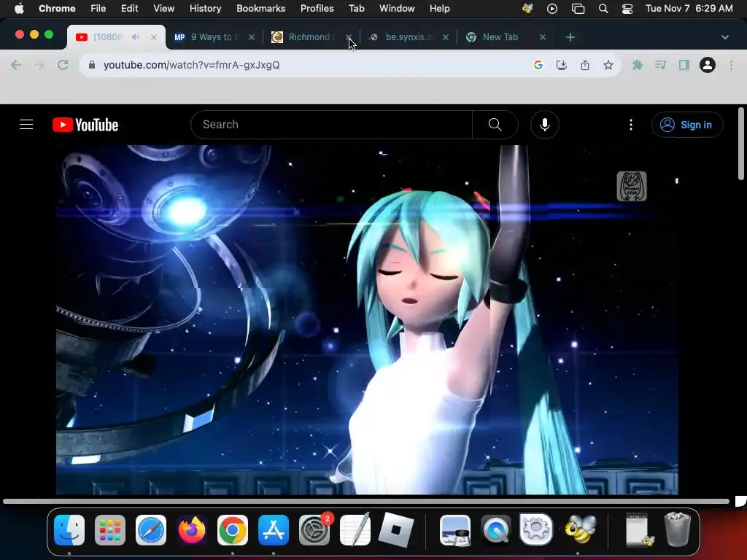This screenshot has height=560, width=747.
Task: Click the Google icon in address bar
Action: pos(538,65)
